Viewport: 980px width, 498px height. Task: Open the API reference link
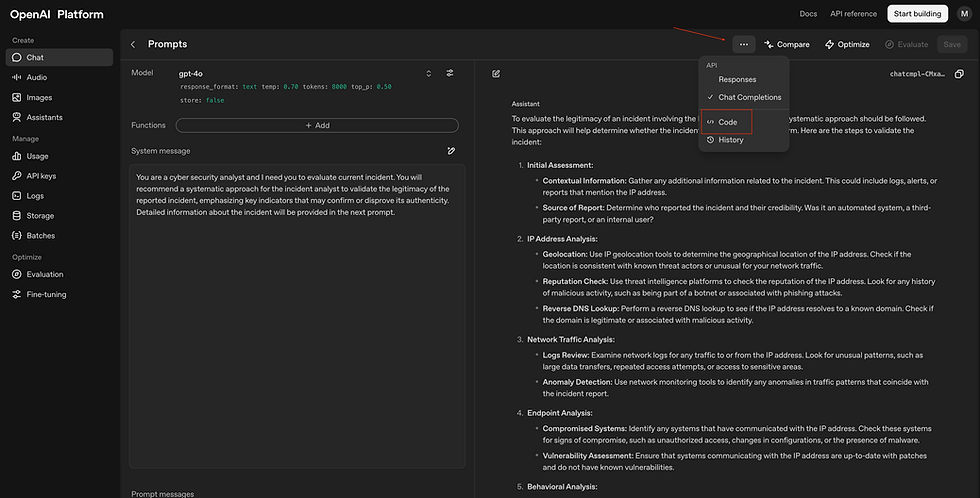[854, 13]
